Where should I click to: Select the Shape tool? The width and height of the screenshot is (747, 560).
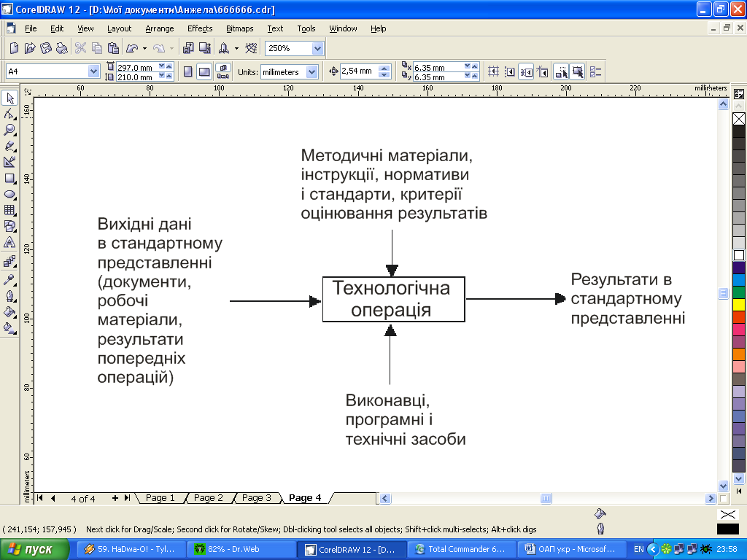[9, 114]
